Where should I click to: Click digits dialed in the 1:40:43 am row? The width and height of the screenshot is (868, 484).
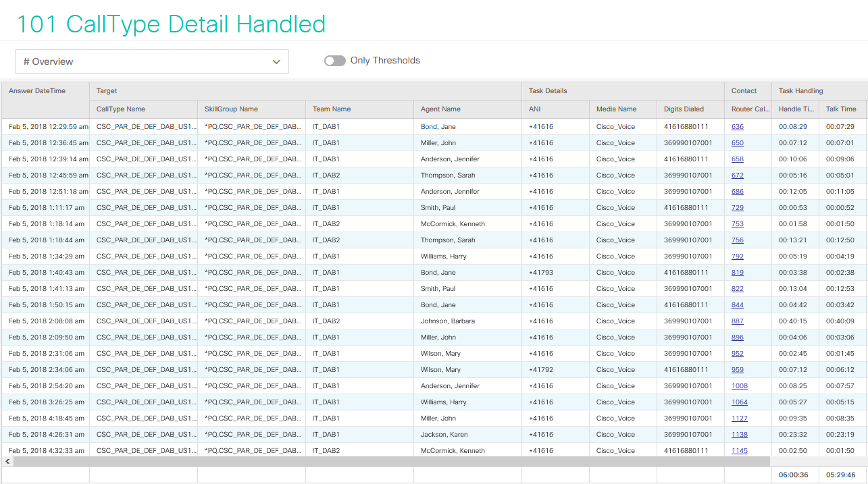coord(686,273)
